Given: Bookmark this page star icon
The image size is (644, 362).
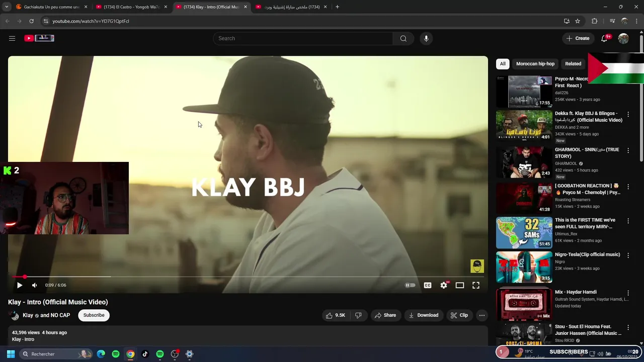Looking at the screenshot, I should pos(578,21).
